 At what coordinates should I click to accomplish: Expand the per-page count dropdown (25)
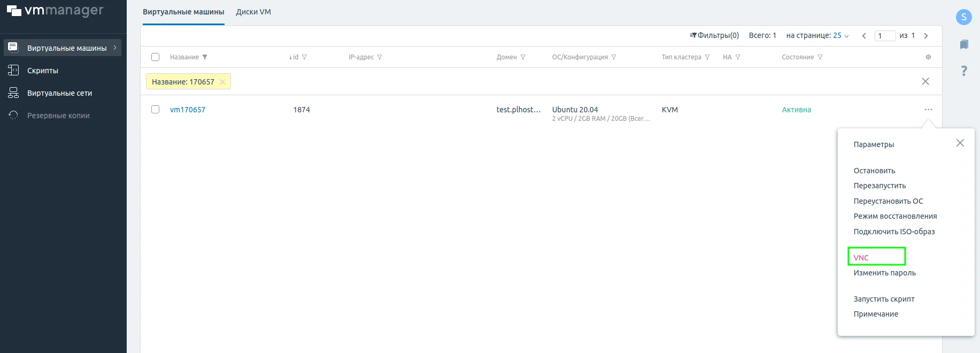(x=840, y=36)
